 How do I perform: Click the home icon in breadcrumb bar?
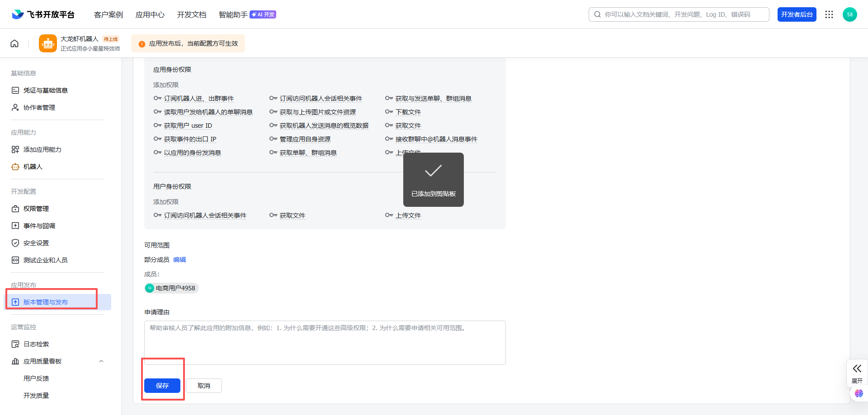[x=14, y=43]
